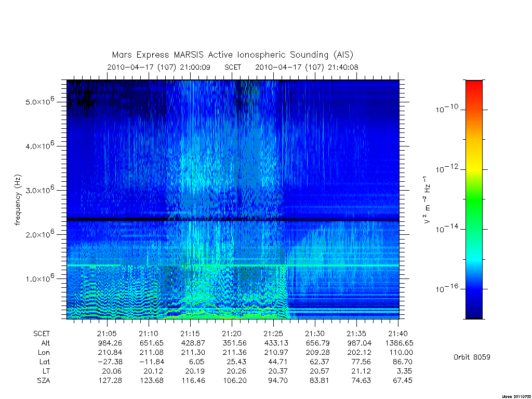Click SZA value 67.45

pos(403,381)
